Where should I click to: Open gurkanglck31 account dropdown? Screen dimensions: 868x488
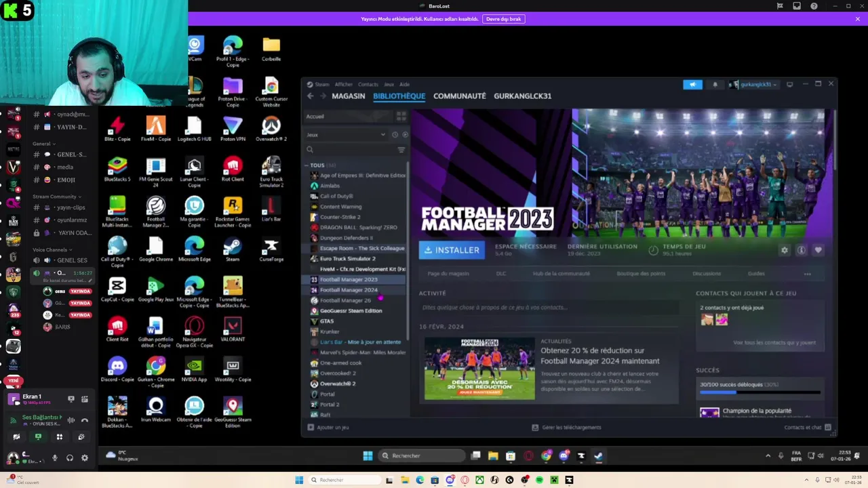[x=754, y=85]
